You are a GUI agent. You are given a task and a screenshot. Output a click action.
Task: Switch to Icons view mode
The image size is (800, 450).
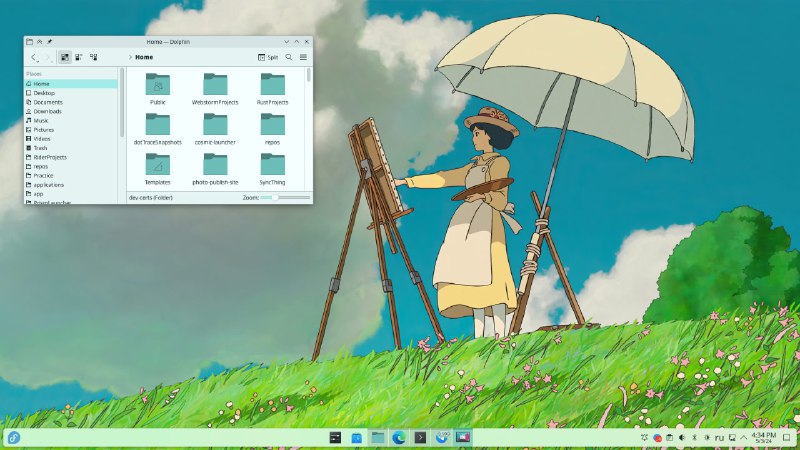click(x=65, y=57)
